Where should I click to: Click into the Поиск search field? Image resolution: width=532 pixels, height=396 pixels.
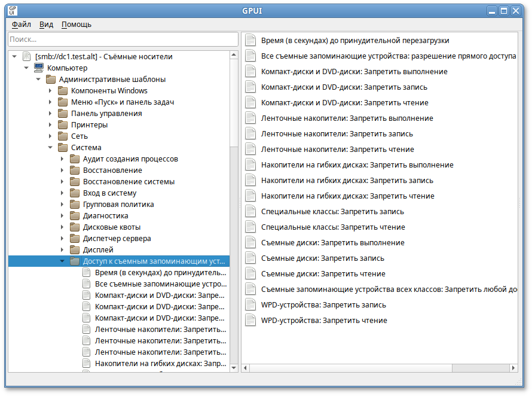tap(123, 39)
